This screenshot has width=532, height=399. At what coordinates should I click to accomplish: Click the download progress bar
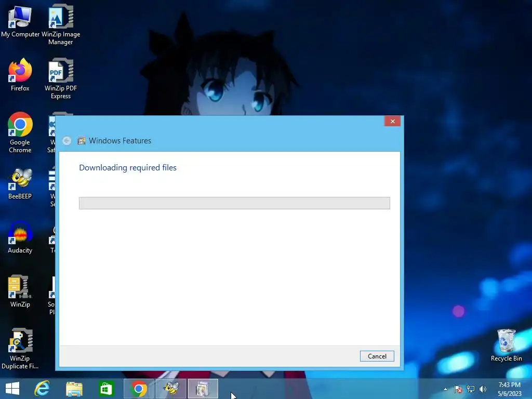click(234, 203)
